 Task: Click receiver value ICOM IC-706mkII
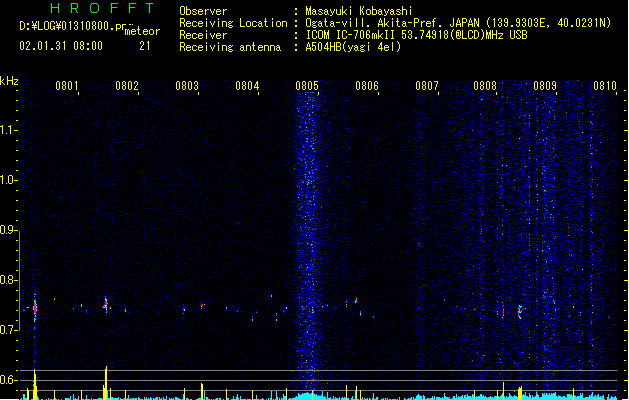[x=351, y=35]
